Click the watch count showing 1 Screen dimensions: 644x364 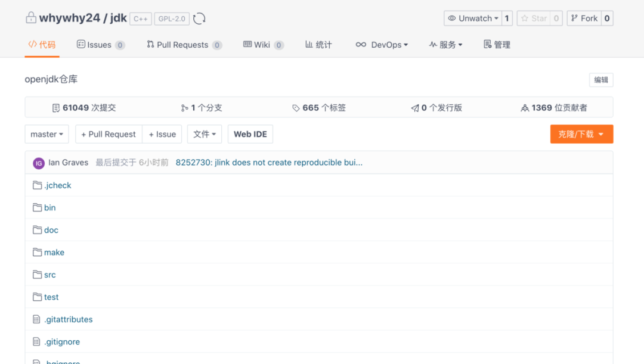click(507, 18)
